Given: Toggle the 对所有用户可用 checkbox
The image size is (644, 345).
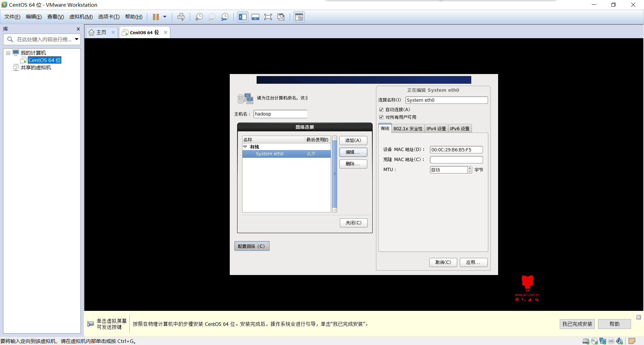Looking at the screenshot, I should [381, 117].
